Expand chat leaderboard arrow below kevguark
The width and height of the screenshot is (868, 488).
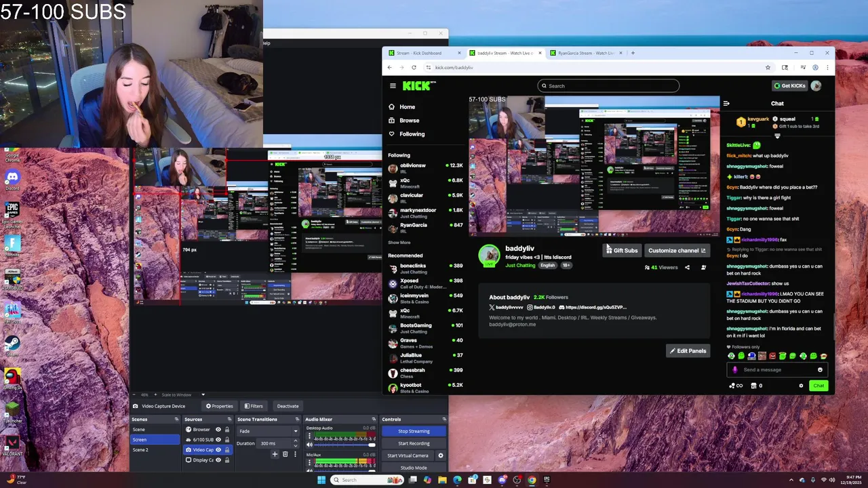[x=777, y=136]
